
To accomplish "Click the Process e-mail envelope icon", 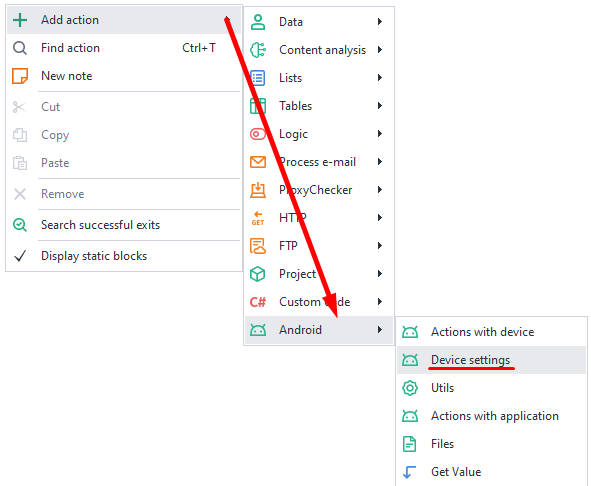I will coord(258,162).
